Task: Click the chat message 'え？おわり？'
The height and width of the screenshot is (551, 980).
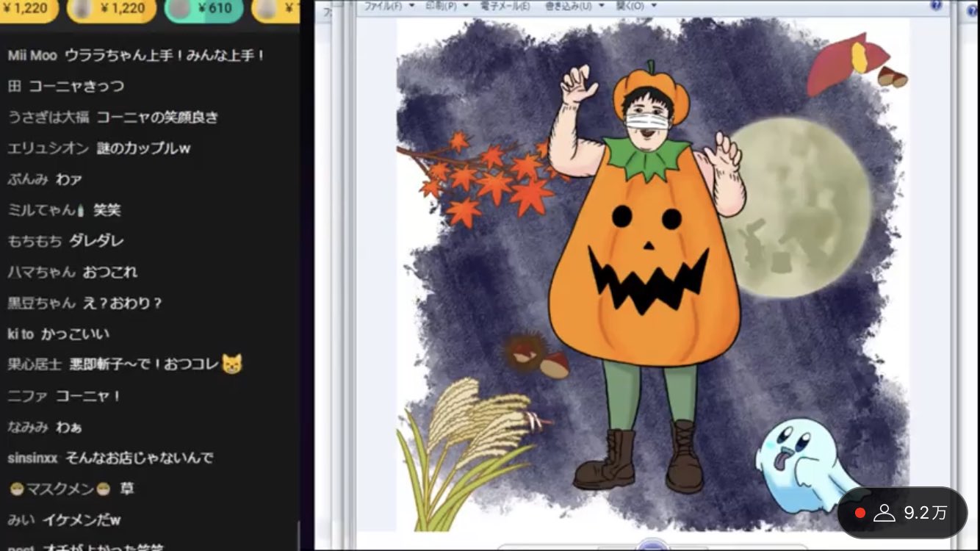Action: (123, 303)
